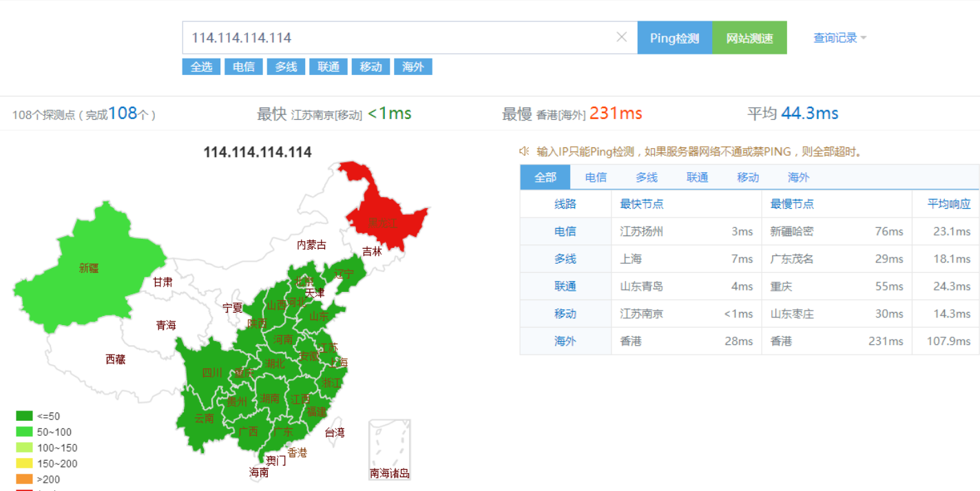Image resolution: width=980 pixels, height=491 pixels.
Task: Click the 青海 province on the map
Action: pyautogui.click(x=166, y=325)
